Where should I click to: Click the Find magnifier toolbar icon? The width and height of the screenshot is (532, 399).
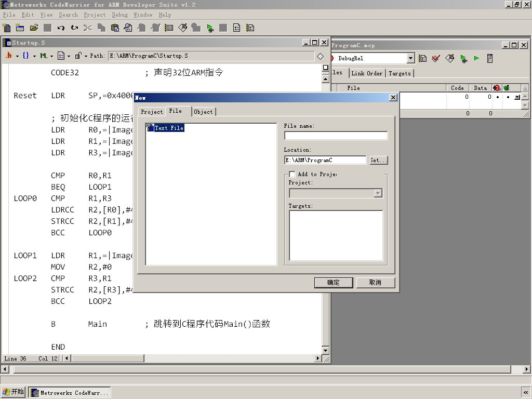tap(128, 28)
